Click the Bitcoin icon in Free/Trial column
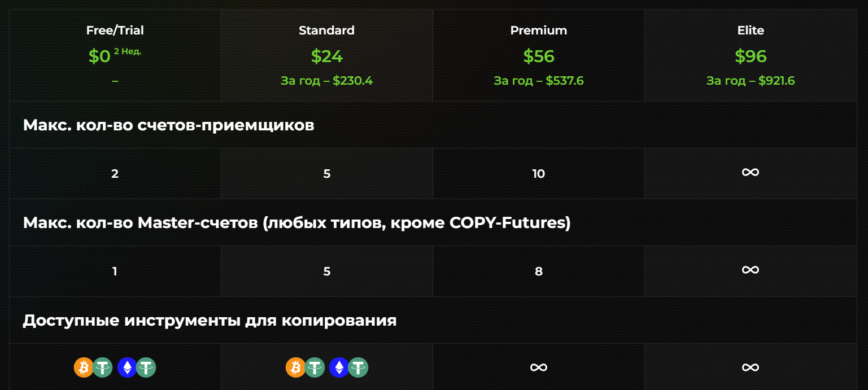The height and width of the screenshot is (390, 868). [82, 367]
